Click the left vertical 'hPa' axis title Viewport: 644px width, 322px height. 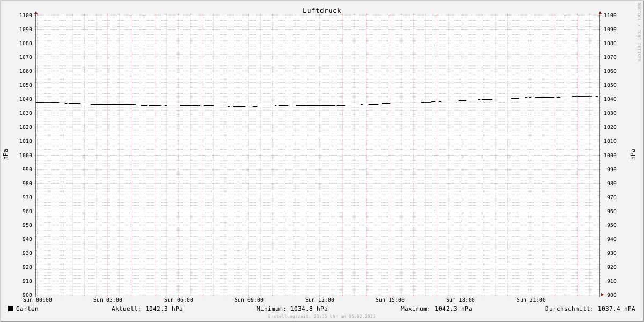click(x=5, y=155)
